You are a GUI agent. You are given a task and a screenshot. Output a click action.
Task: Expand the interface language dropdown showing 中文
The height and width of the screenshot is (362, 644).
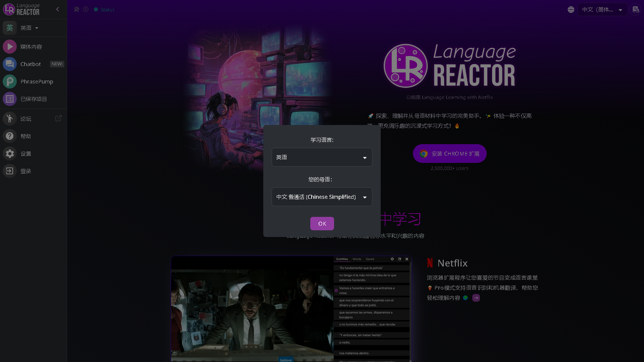(602, 9)
